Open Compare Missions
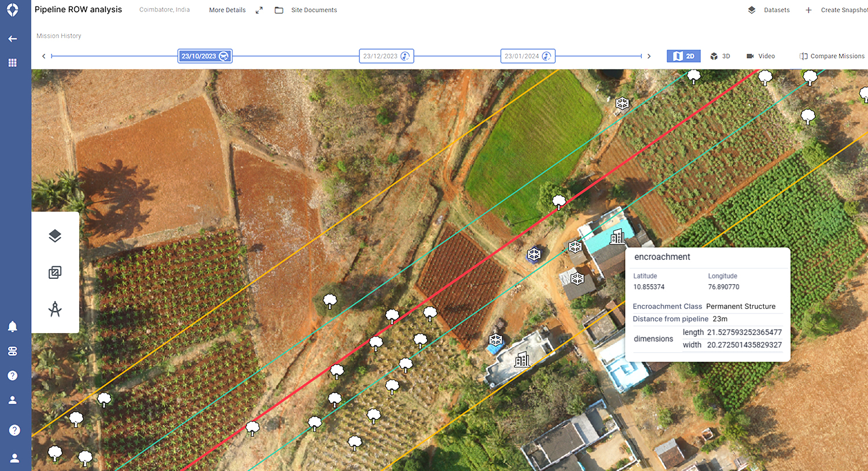The image size is (868, 471). (832, 56)
